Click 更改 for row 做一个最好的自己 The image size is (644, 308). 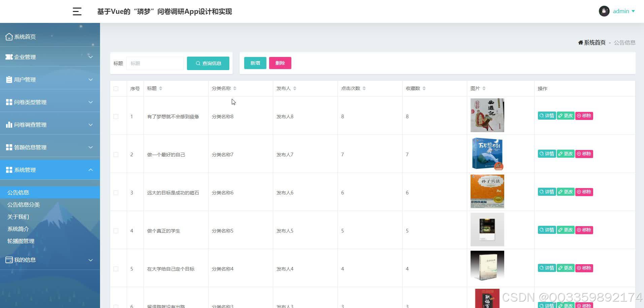coord(566,154)
